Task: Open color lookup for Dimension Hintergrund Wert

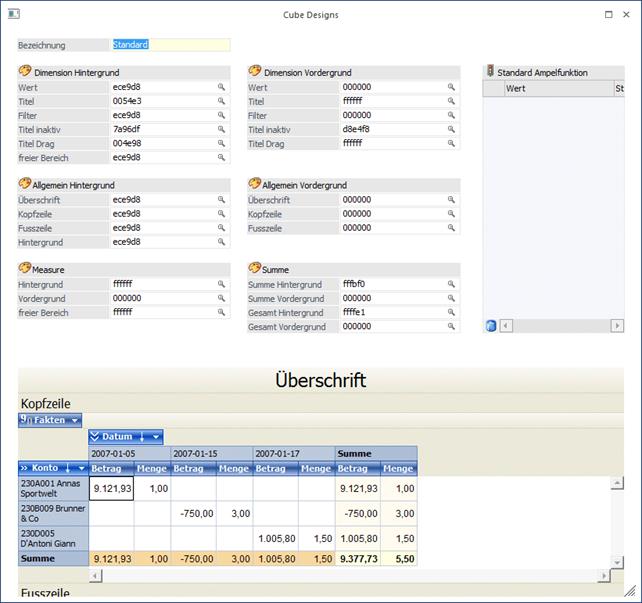Action: [222, 88]
